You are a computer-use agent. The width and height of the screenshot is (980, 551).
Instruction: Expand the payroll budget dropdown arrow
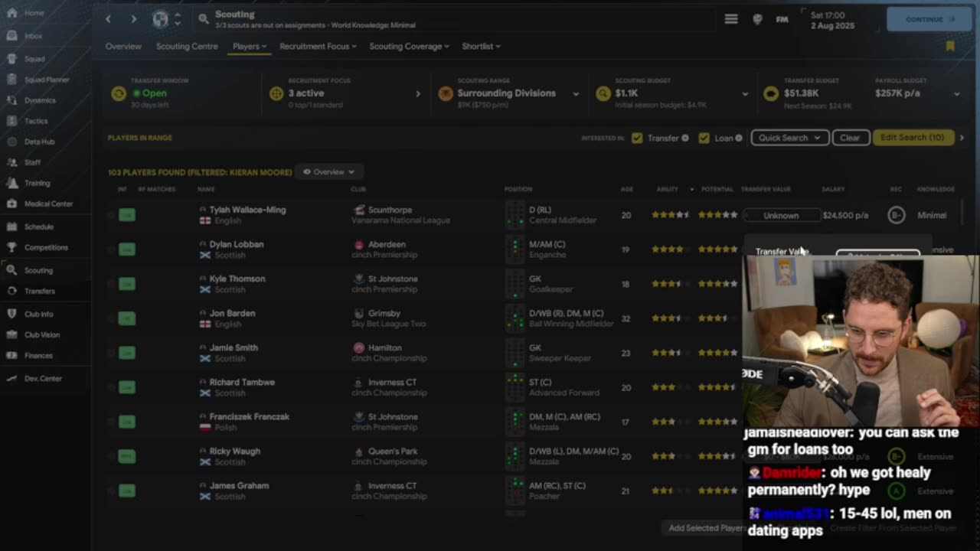pyautogui.click(x=956, y=93)
